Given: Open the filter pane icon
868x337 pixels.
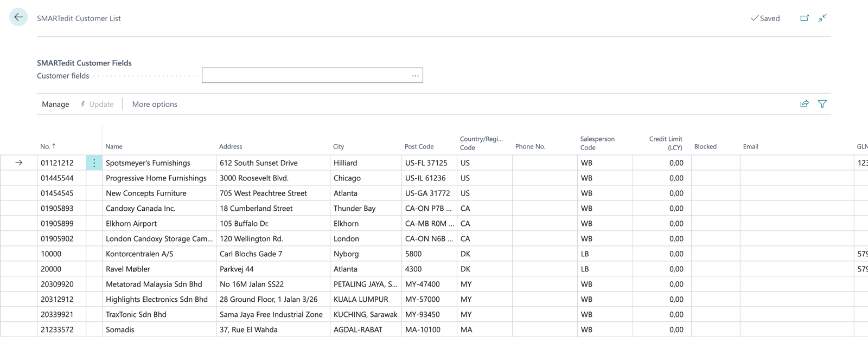Looking at the screenshot, I should point(822,104).
